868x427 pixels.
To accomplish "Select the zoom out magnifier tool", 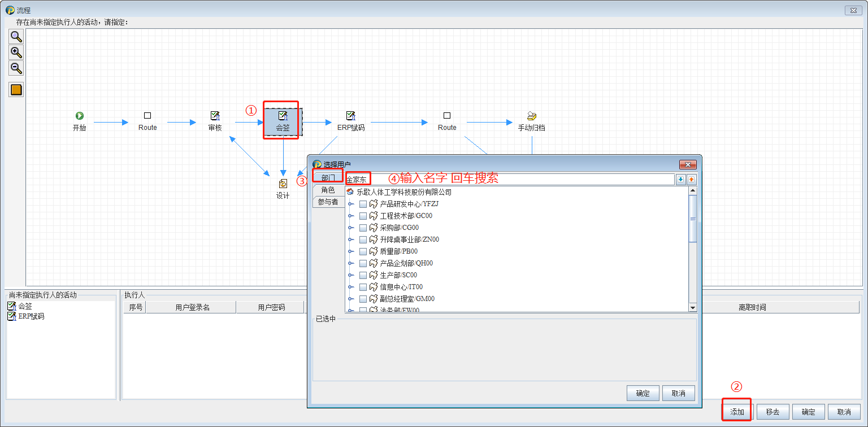I will pos(16,68).
